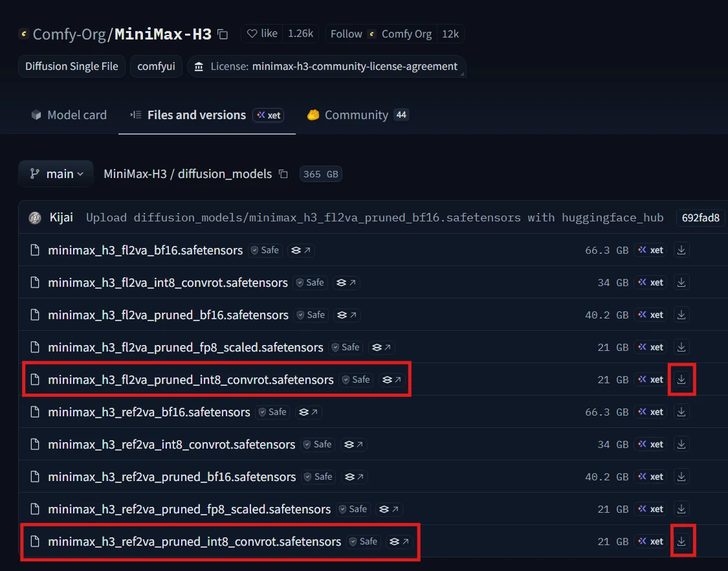Viewport: 728px width, 571px height.
Task: Open commit 692fad8
Action: tap(700, 218)
